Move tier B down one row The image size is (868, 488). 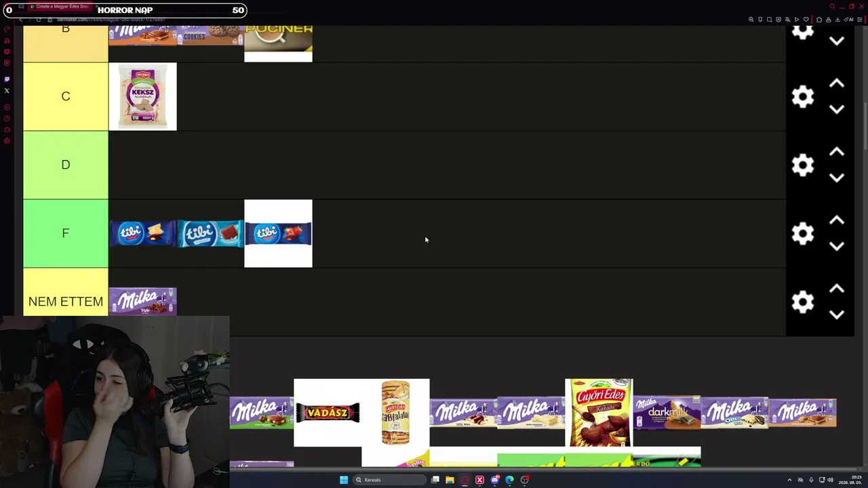click(837, 41)
